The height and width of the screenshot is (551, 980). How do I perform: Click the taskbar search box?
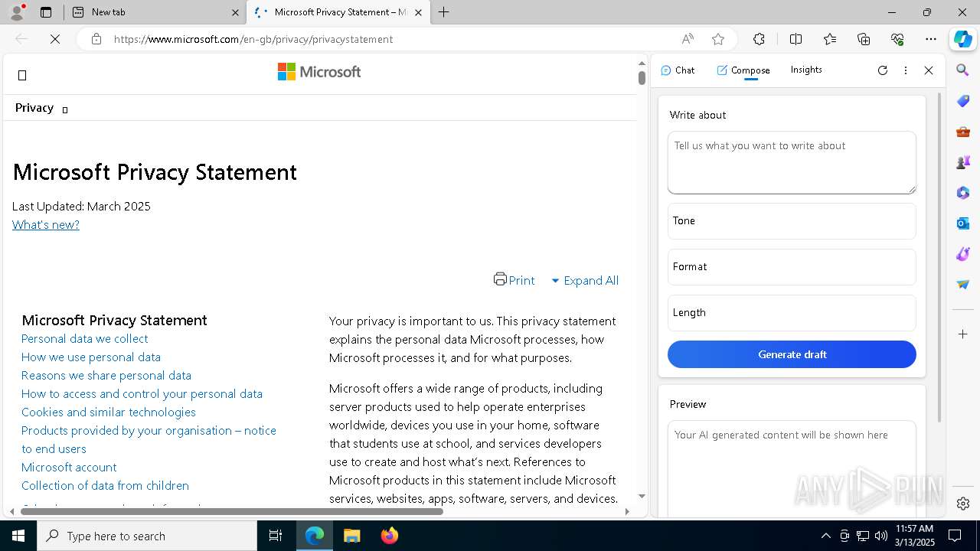click(x=147, y=536)
